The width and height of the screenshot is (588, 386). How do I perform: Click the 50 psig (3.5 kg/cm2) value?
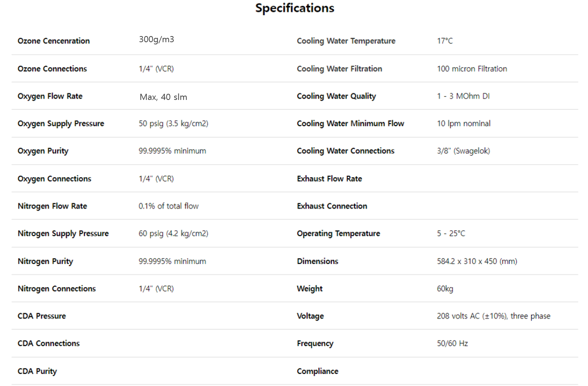tap(173, 123)
